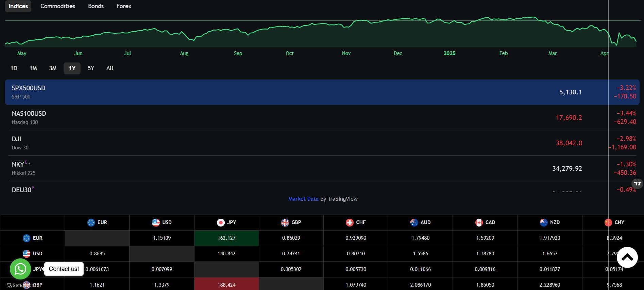
Task: Select the NAS100USD Nasdaq 100 row
Action: click(x=322, y=117)
